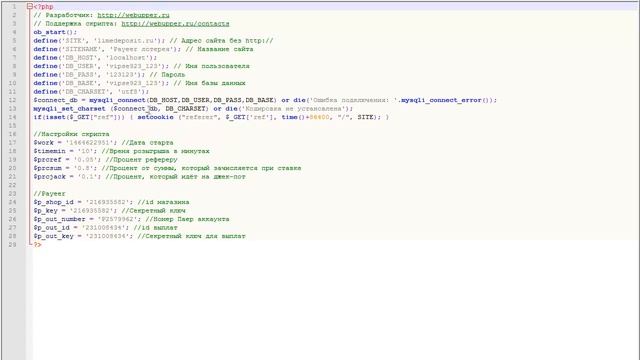
Task: Click the $work variable line
Action: (103, 143)
